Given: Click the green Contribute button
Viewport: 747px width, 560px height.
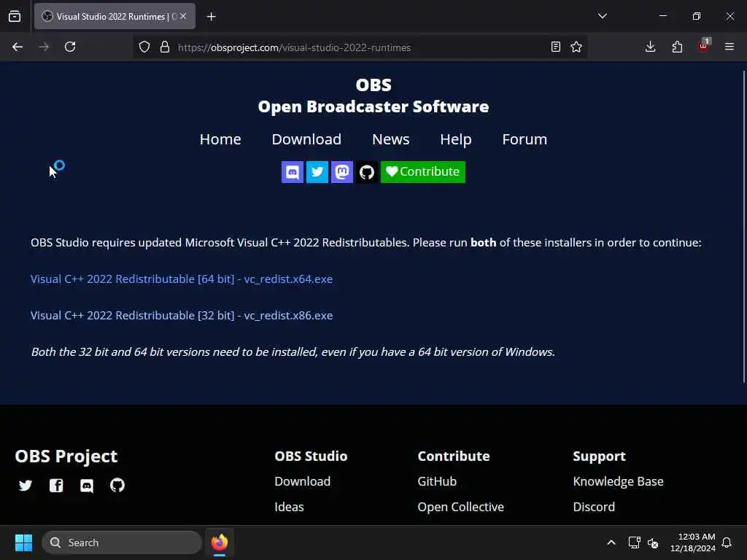Looking at the screenshot, I should tap(423, 172).
